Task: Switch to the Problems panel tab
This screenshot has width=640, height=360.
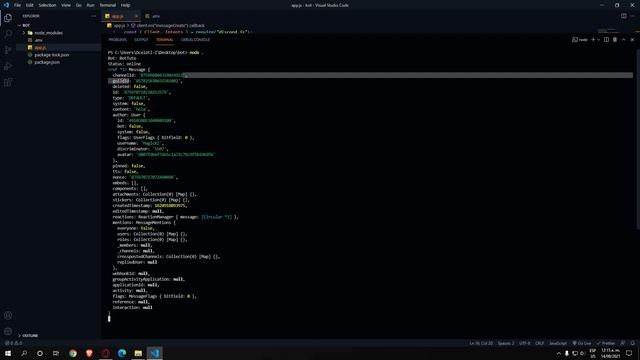Action: click(118, 40)
